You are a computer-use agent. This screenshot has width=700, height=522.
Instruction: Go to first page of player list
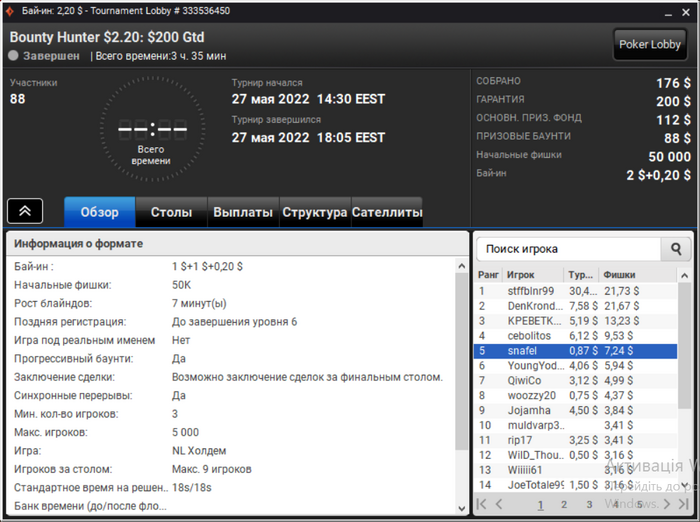point(482,504)
